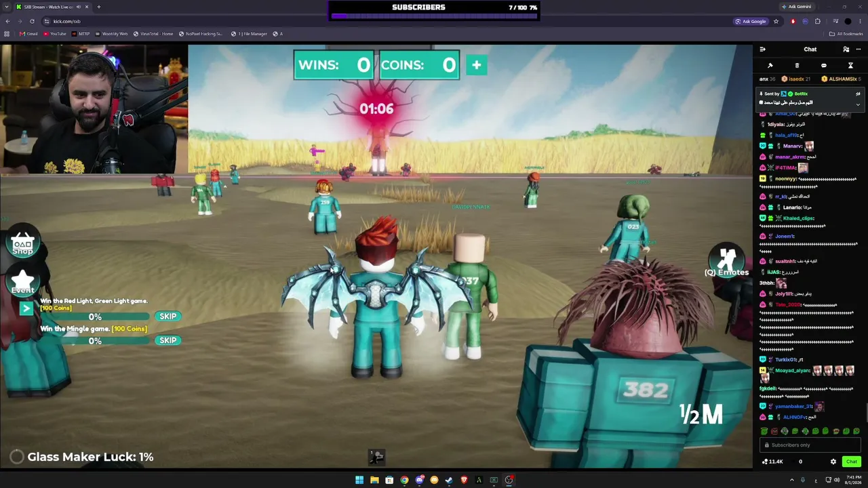Collapse the chat panel with the arrow icon
Image resolution: width=868 pixels, height=488 pixels.
click(763, 49)
